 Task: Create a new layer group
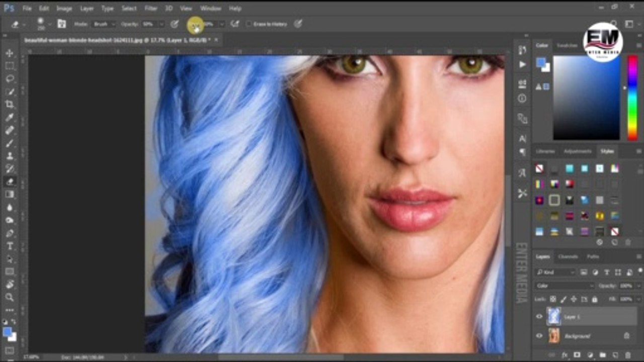click(602, 355)
